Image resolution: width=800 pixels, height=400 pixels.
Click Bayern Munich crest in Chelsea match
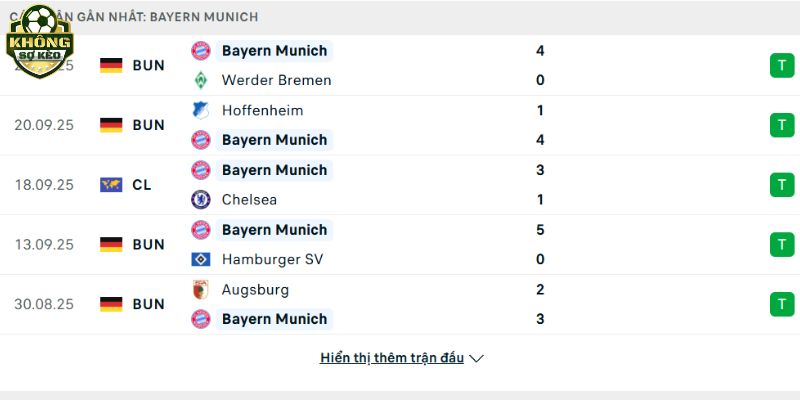(201, 170)
